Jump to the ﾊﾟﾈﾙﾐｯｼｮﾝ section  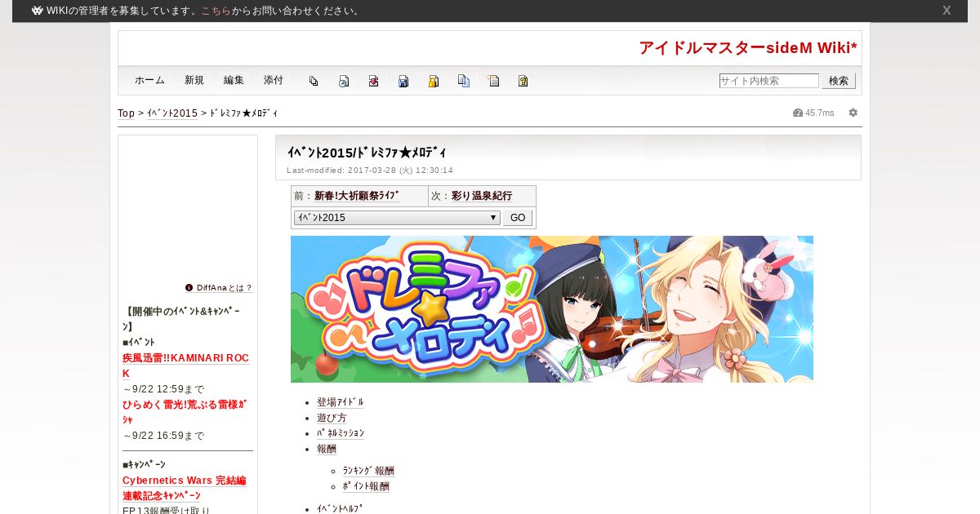tap(341, 433)
